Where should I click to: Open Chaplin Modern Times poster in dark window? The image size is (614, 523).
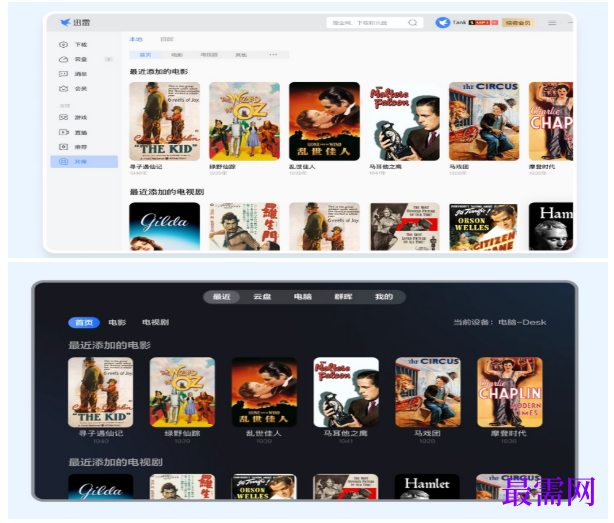pyautogui.click(x=510, y=392)
